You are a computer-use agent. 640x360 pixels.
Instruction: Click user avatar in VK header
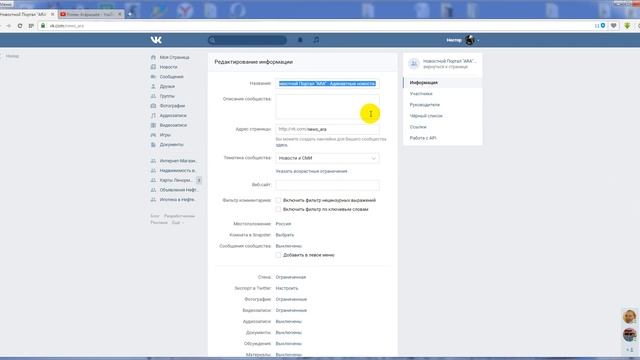click(470, 40)
